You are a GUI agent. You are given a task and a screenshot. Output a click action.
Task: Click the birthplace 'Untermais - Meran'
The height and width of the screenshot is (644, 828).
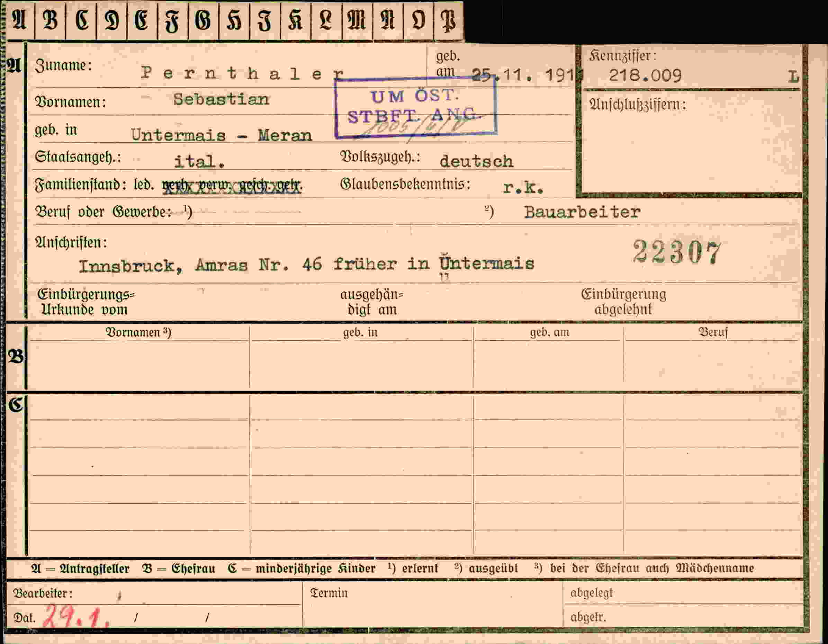point(222,135)
